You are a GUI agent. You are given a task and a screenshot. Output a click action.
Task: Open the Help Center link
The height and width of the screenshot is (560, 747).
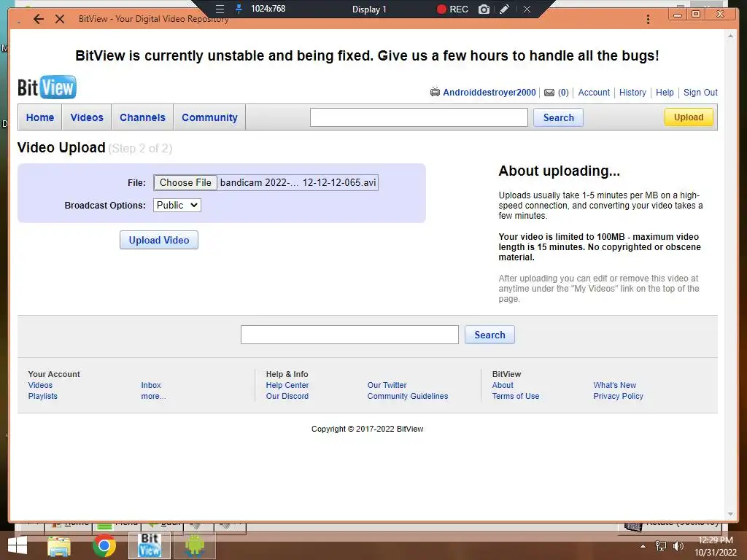coord(287,385)
